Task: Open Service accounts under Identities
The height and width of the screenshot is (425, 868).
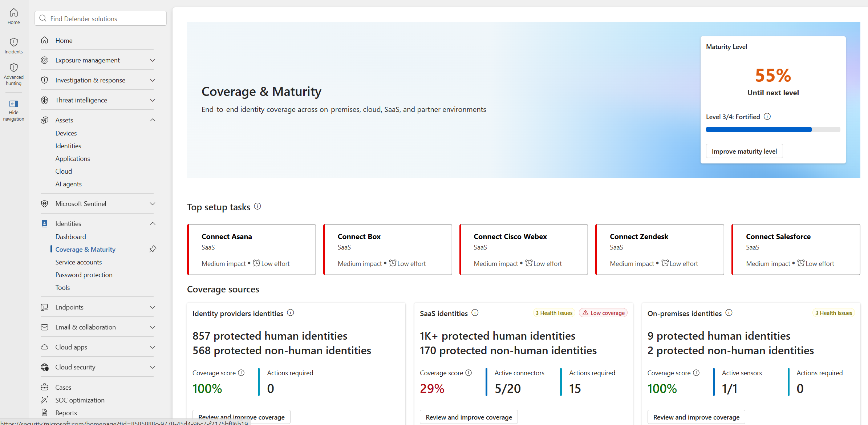Action: tap(78, 262)
